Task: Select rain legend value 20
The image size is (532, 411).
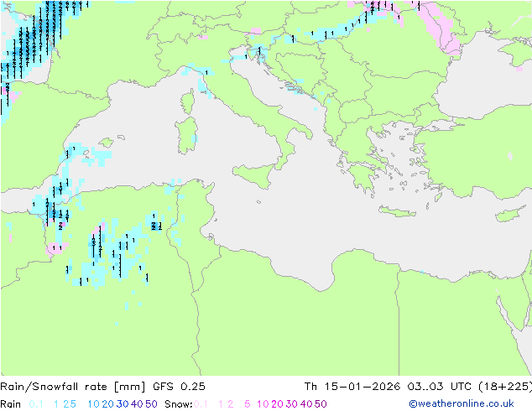Action: pyautogui.click(x=107, y=404)
